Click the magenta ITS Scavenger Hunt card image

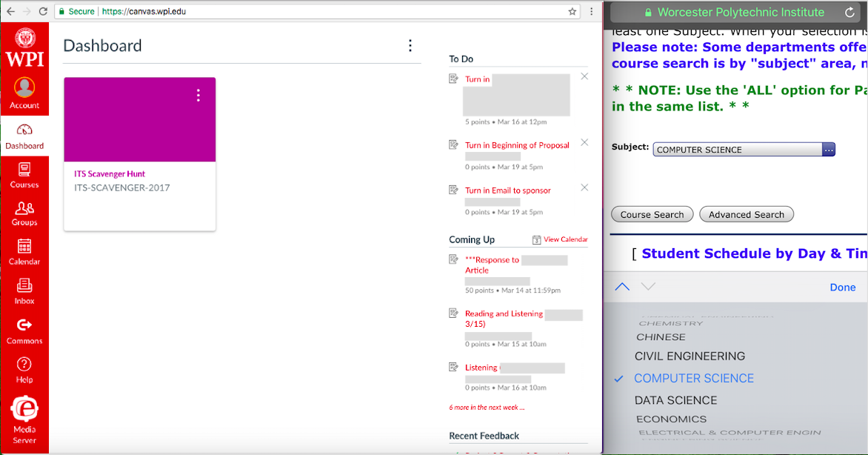tap(139, 120)
